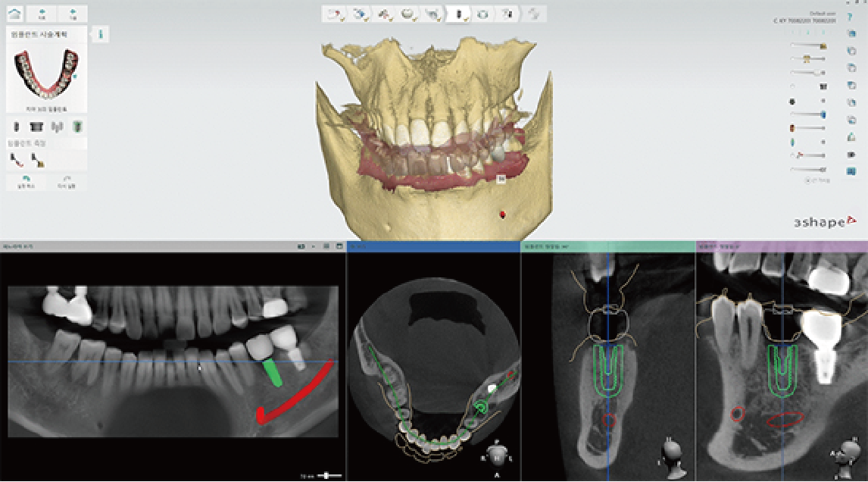
Task: Click the orientation head in axial view
Action: tap(497, 455)
